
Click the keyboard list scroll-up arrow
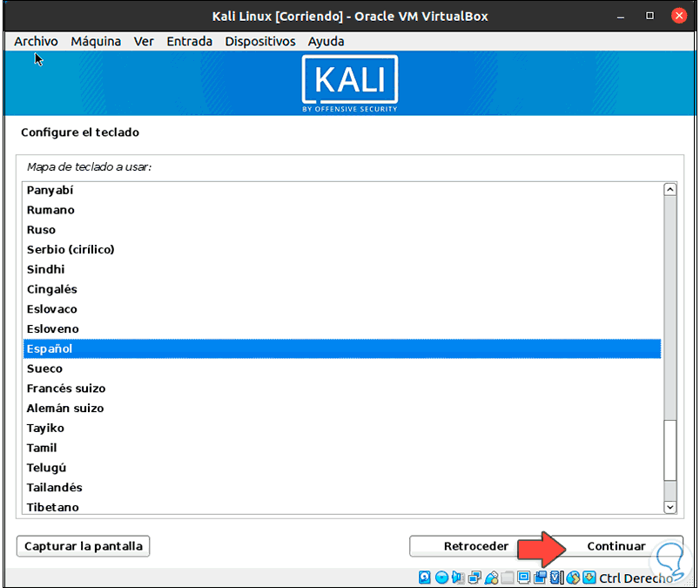pyautogui.click(x=670, y=189)
